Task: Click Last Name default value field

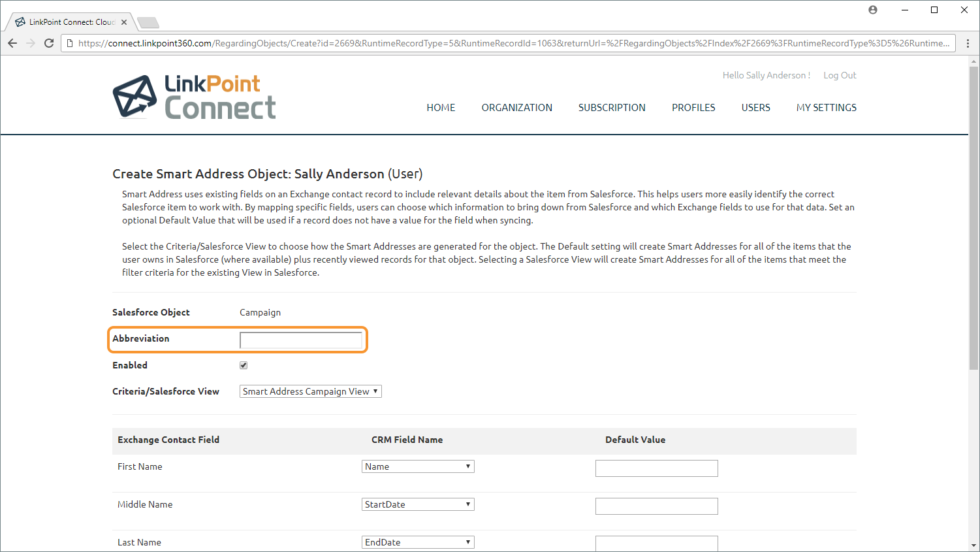Action: 657,544
